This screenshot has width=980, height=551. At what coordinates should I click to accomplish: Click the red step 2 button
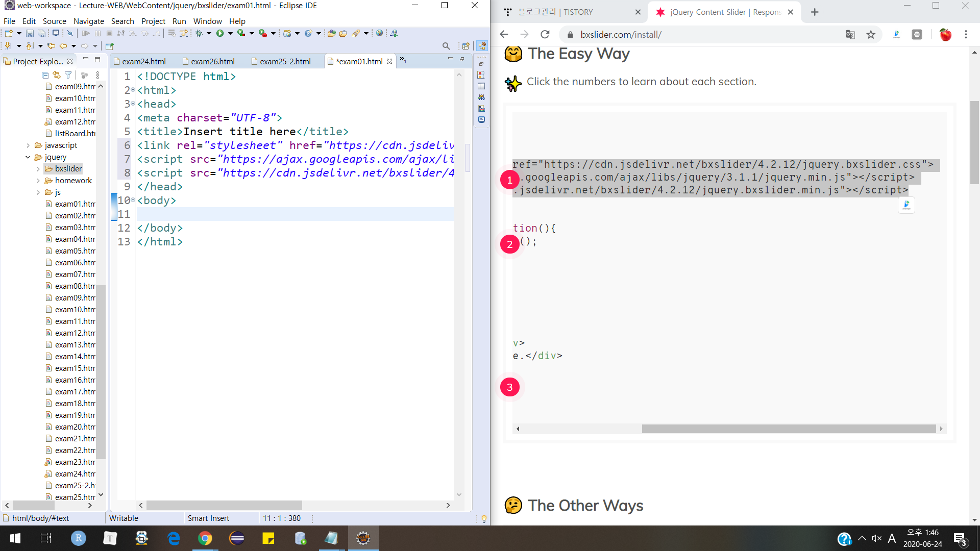[x=509, y=244]
